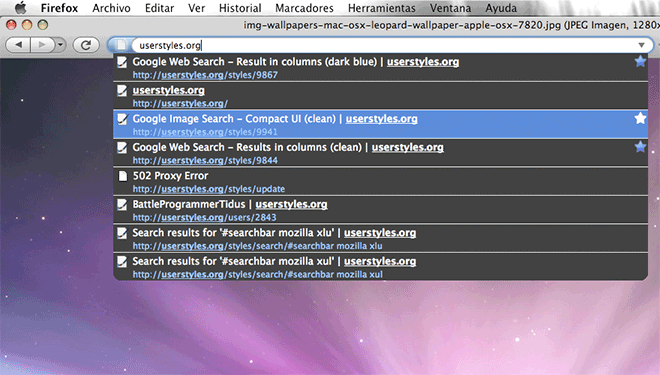
Task: Zoom the window with green button
Action: pos(43,25)
